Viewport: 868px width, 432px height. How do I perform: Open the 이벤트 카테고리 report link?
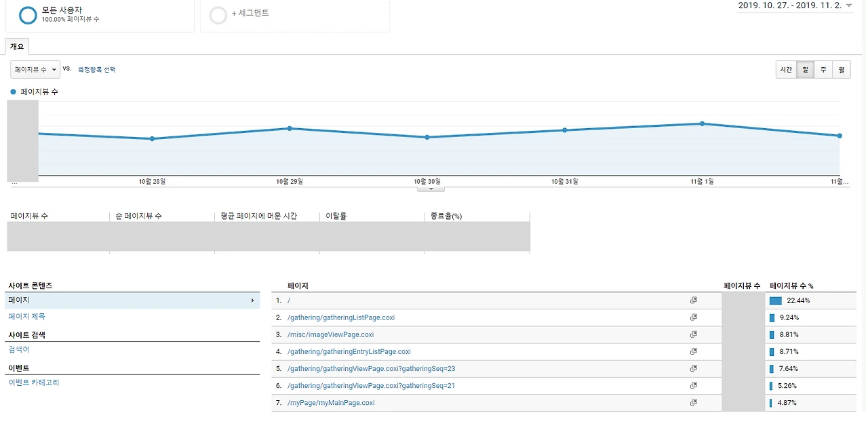(34, 382)
